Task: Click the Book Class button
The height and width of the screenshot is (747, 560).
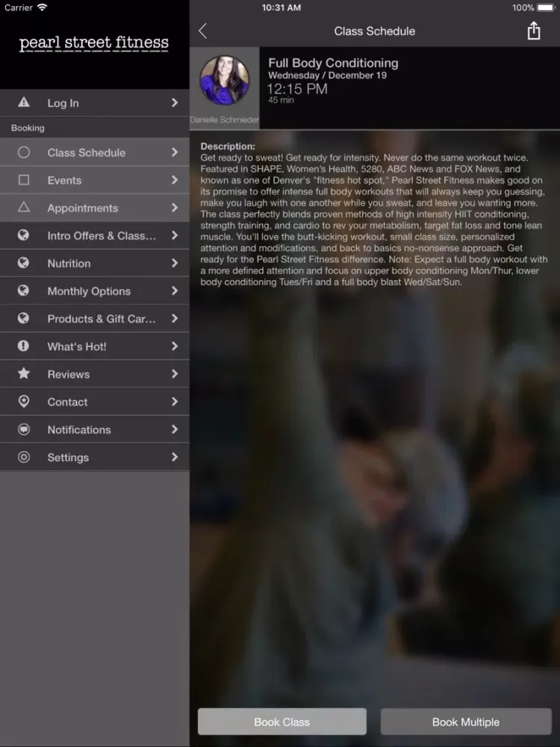Action: [x=282, y=722]
